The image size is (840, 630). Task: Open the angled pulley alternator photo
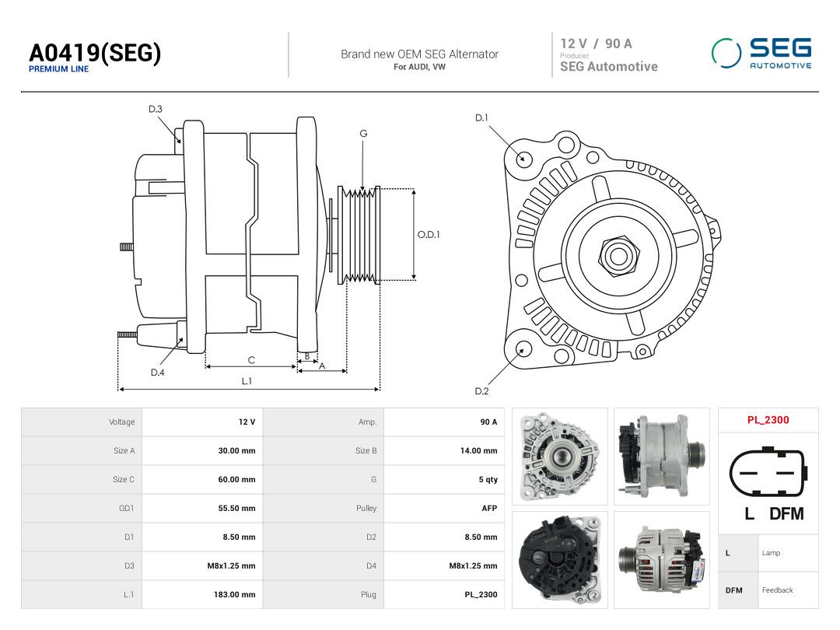(x=662, y=560)
